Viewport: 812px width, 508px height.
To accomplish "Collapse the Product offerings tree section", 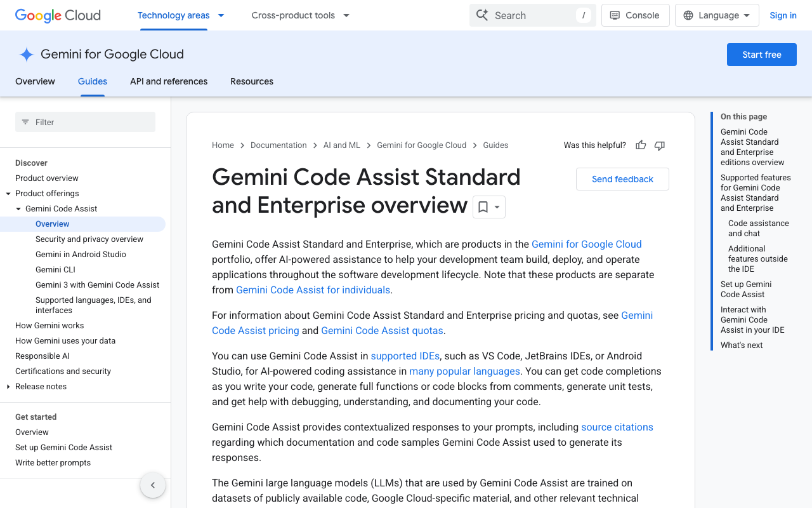I will click(8, 194).
